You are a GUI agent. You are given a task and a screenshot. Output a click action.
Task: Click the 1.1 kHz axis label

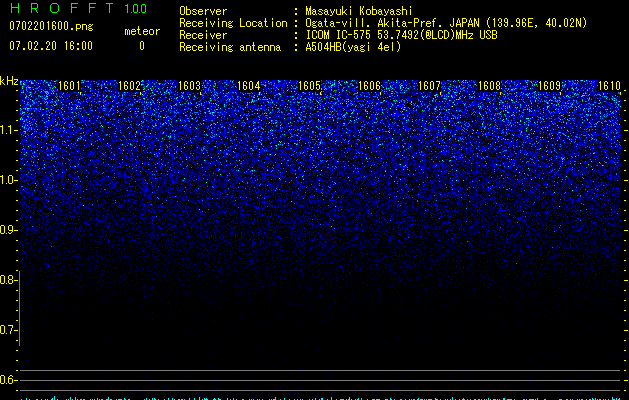click(8, 130)
